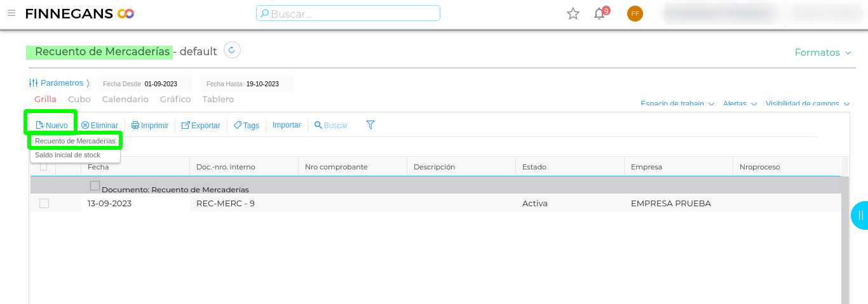Click the Finnegans logo
Image resolution: width=868 pixels, height=304 pixels.
[79, 13]
